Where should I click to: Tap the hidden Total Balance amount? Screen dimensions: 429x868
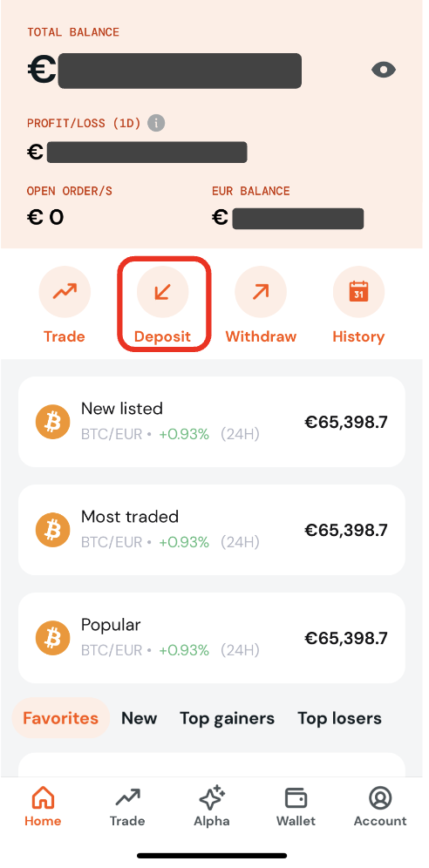[180, 71]
